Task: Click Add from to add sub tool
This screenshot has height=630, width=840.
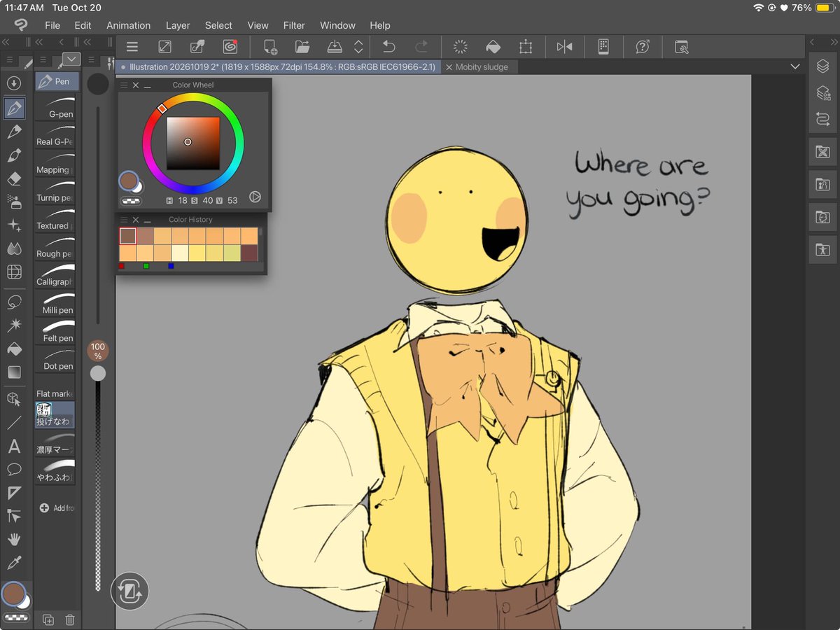Action: (x=55, y=507)
